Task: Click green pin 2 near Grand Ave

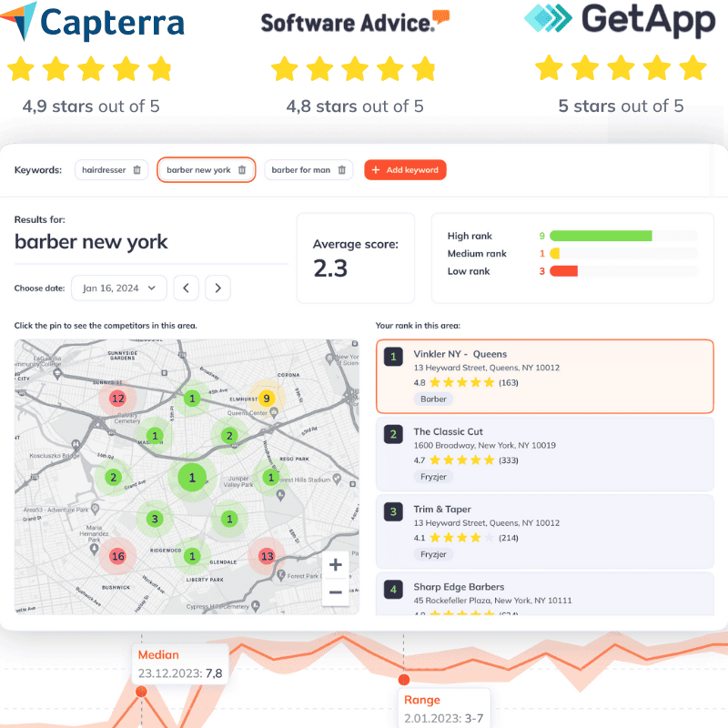Action: [113, 477]
